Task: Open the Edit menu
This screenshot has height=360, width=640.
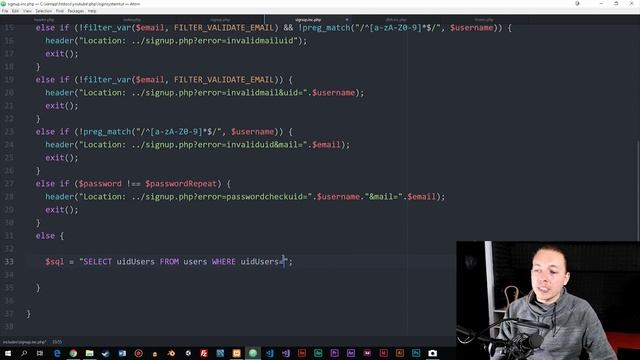Action: click(x=16, y=11)
